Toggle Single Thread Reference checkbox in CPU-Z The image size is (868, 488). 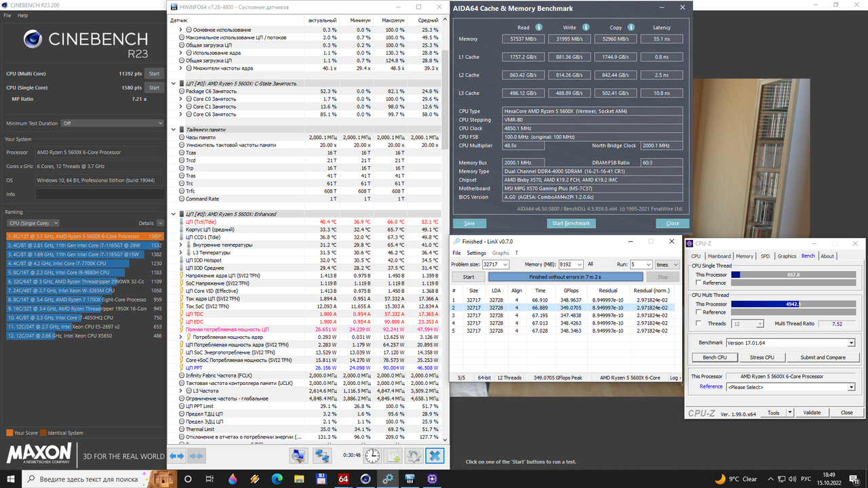[699, 282]
